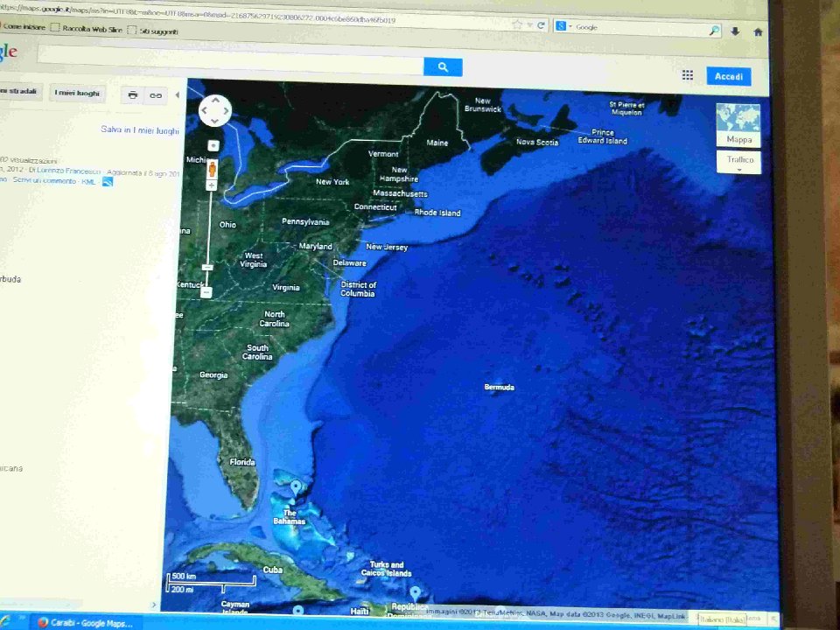840x630 pixels.
Task: Zoom in with the plus button
Action: [x=212, y=185]
